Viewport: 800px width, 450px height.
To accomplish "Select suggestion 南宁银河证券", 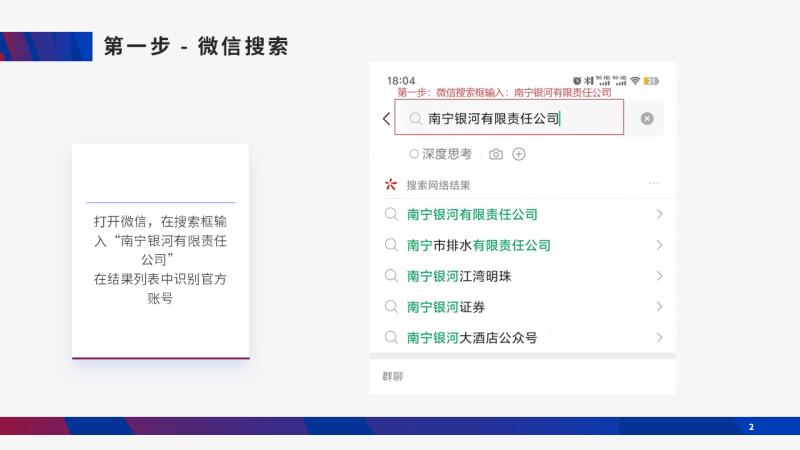I will click(523, 307).
